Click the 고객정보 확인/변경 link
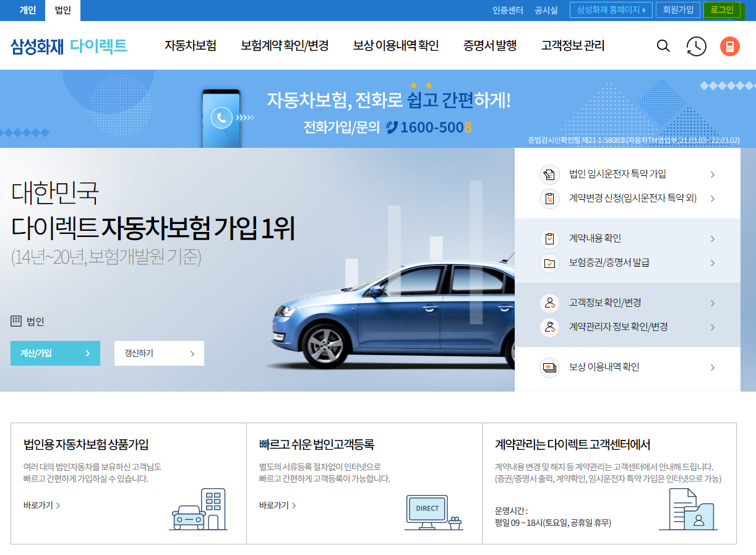 pyautogui.click(x=605, y=303)
